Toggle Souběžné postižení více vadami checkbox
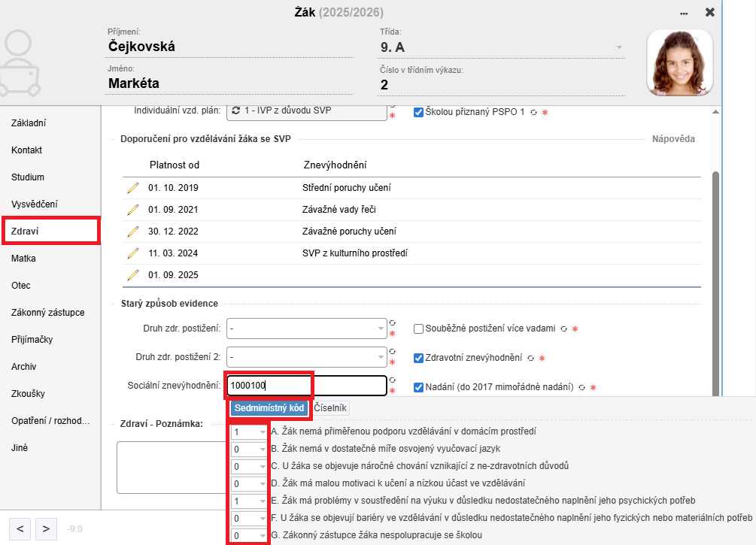Viewport: 756px width, 545px height. pyautogui.click(x=419, y=329)
